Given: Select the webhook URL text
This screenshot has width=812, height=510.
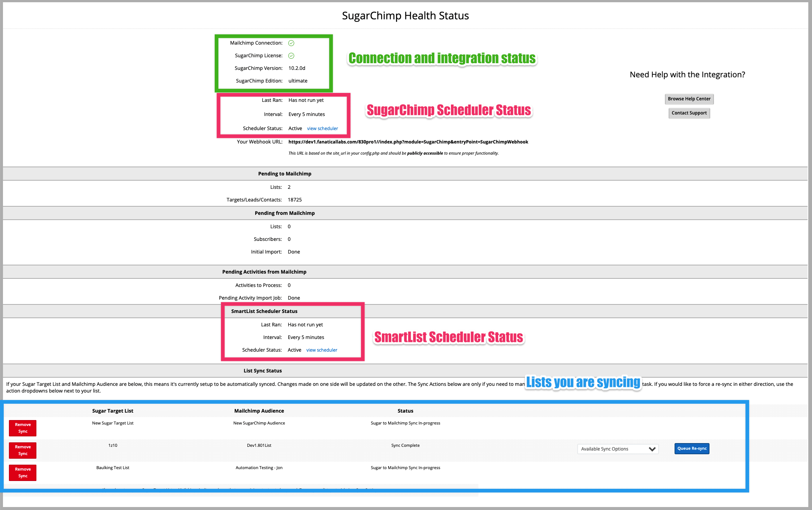Looking at the screenshot, I should pyautogui.click(x=408, y=142).
